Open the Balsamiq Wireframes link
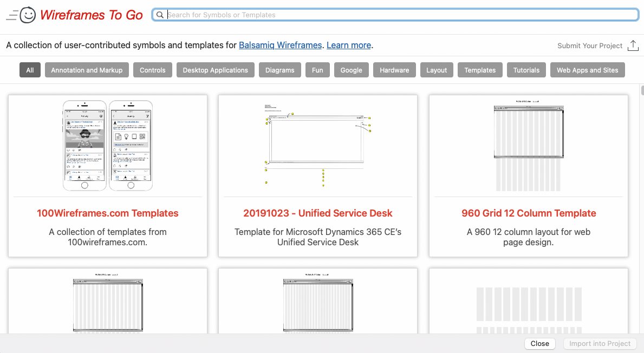644x353 pixels. coord(280,45)
